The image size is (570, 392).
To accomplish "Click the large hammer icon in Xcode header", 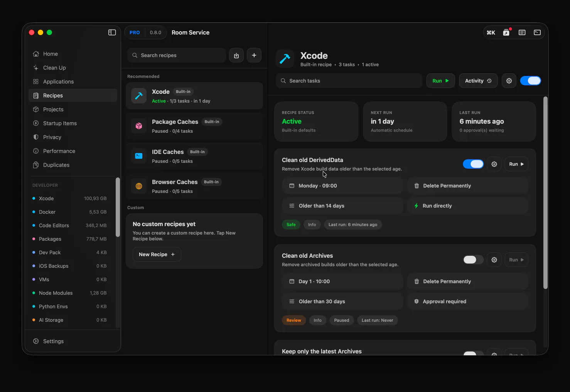I will point(285,59).
